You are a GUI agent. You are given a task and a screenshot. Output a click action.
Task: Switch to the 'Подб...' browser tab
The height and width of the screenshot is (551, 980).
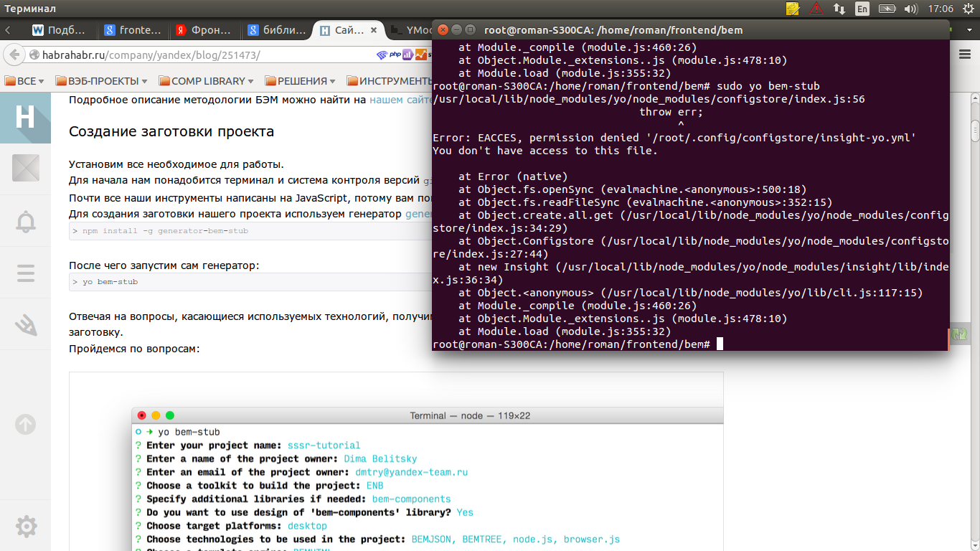point(60,31)
